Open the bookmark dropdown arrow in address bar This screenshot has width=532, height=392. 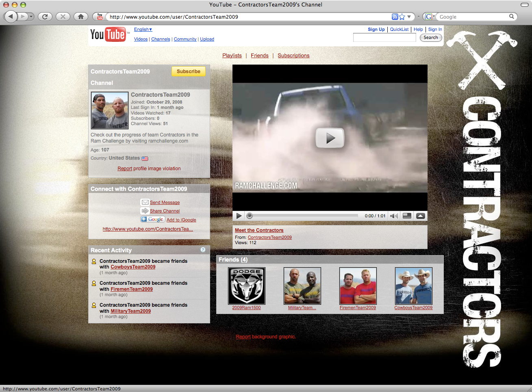point(409,17)
